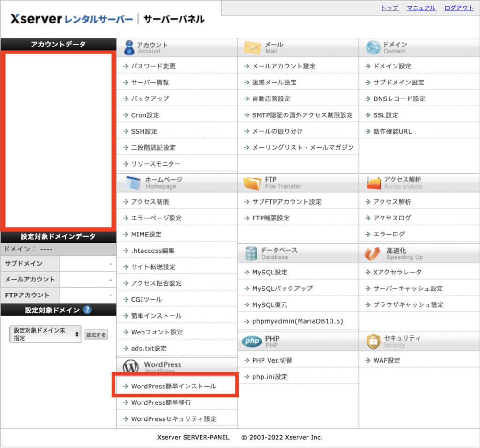Click the Xserver レンタルサーバー logo
The image size is (480, 448).
(72, 19)
